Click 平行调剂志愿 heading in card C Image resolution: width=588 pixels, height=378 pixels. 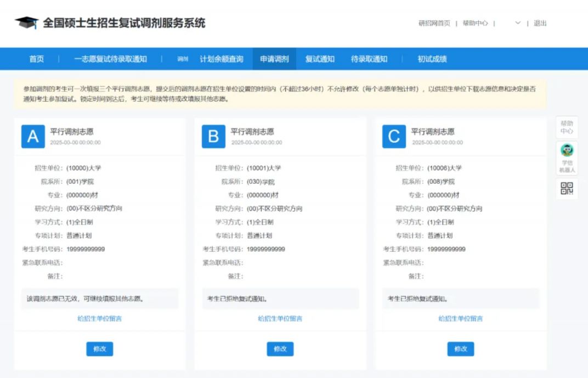433,132
